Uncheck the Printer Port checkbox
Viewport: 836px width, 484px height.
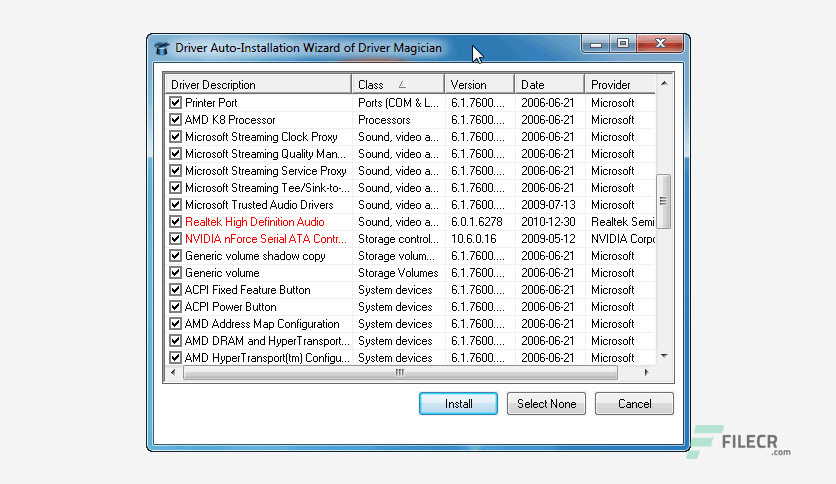[175, 102]
